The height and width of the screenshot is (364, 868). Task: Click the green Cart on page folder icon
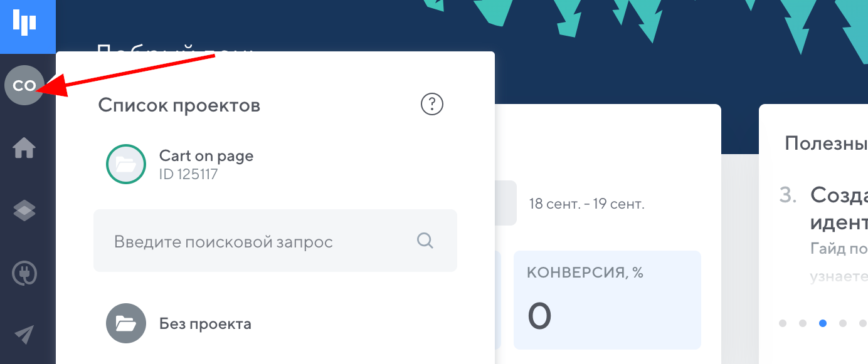coord(126,165)
